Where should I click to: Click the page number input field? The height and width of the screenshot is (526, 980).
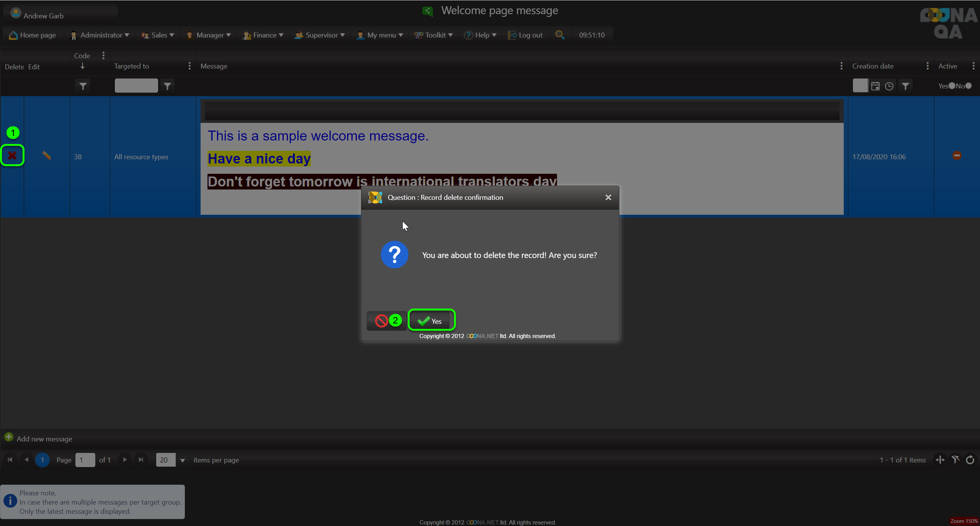pyautogui.click(x=85, y=460)
